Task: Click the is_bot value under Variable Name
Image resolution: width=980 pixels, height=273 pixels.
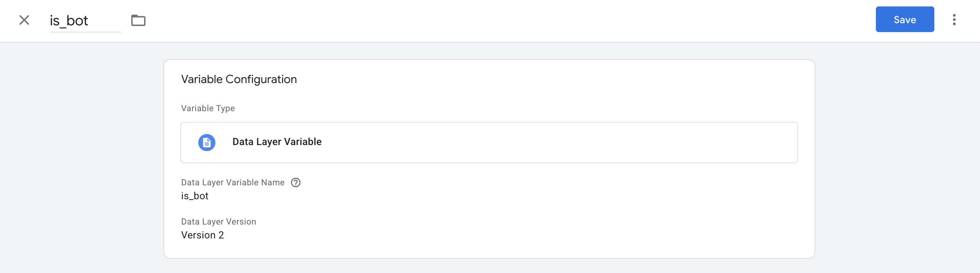Action: tap(194, 196)
